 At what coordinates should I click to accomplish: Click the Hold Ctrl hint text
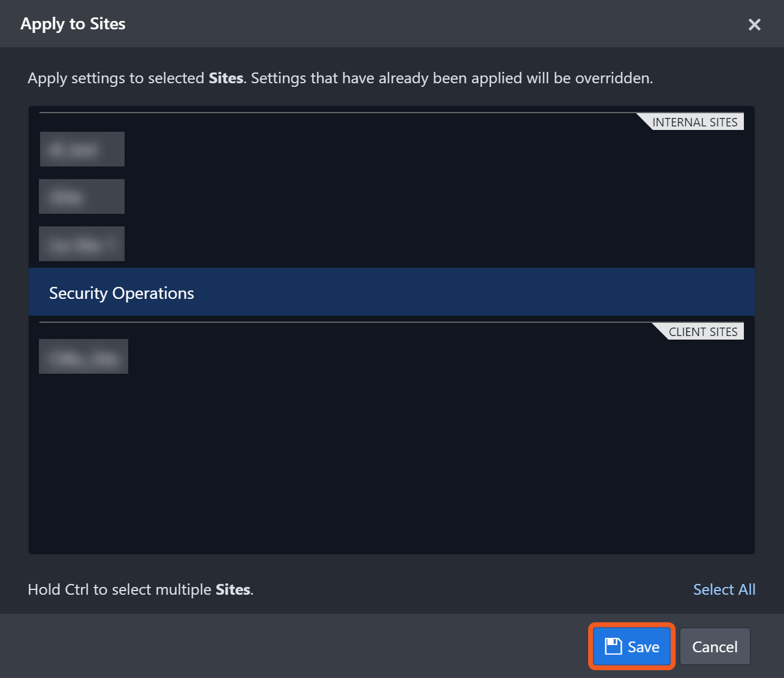[x=120, y=589]
